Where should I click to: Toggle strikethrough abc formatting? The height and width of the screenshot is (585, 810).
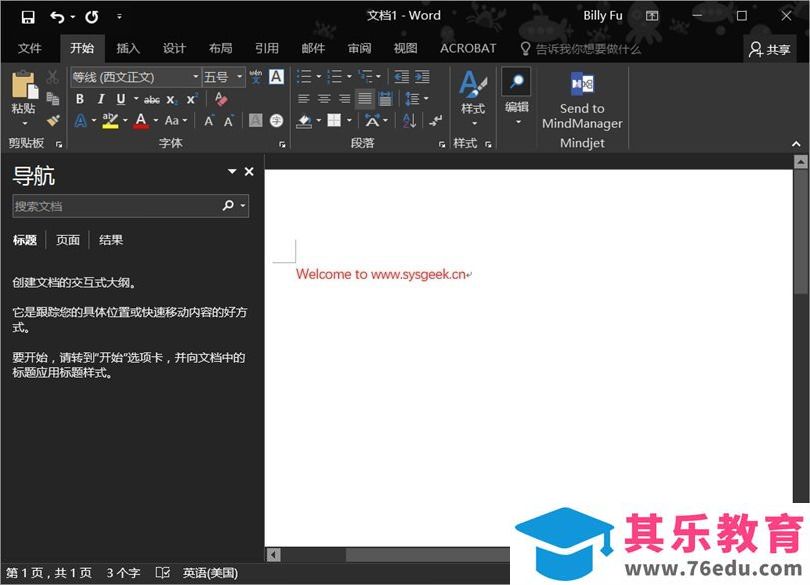[x=151, y=100]
